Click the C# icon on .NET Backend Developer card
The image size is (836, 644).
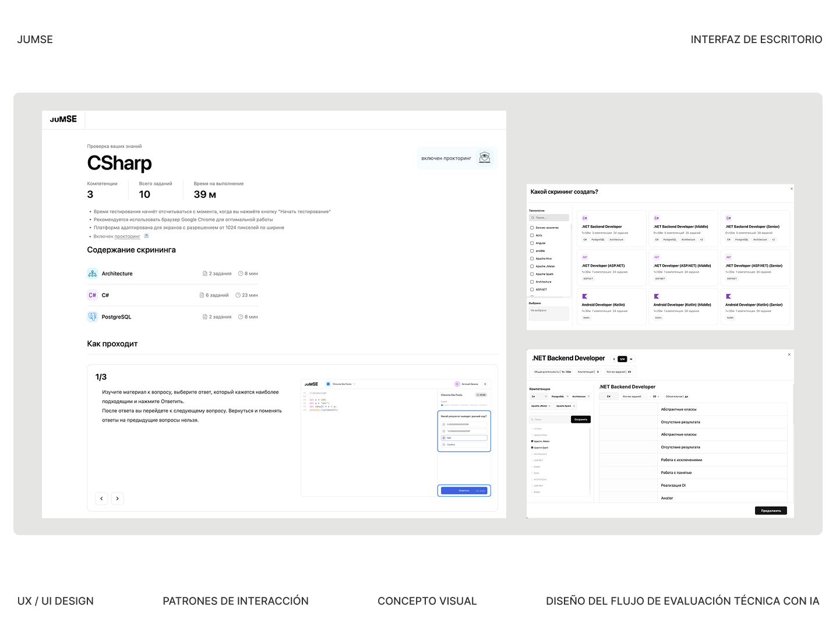585,218
